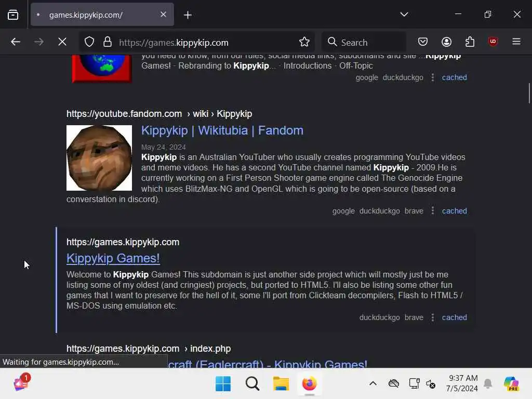Click duckduckgo link under Wikitubia result
This screenshot has height=399, width=532.
(380, 211)
